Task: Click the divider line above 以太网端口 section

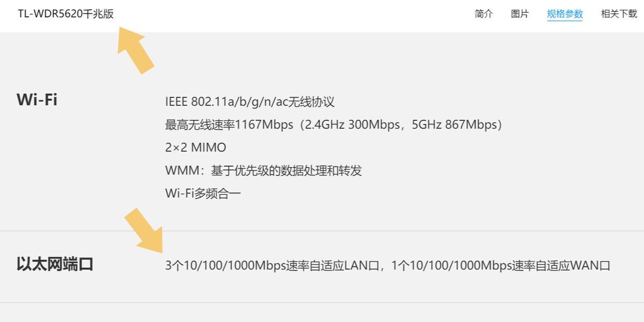Action: 322,231
